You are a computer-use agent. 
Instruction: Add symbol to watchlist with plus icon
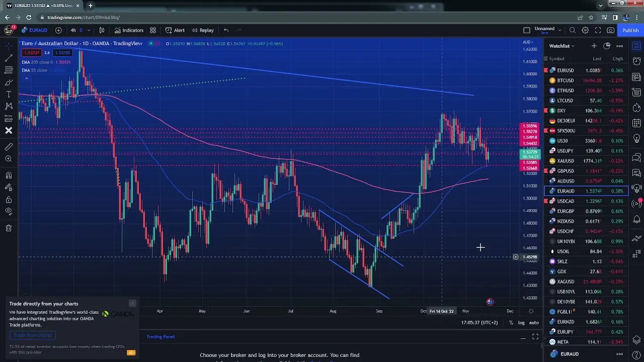pos(594,46)
